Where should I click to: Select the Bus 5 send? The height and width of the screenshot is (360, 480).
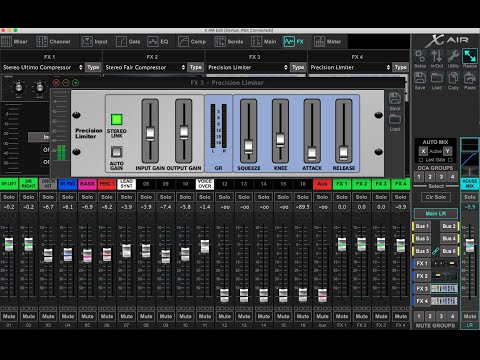click(x=421, y=251)
